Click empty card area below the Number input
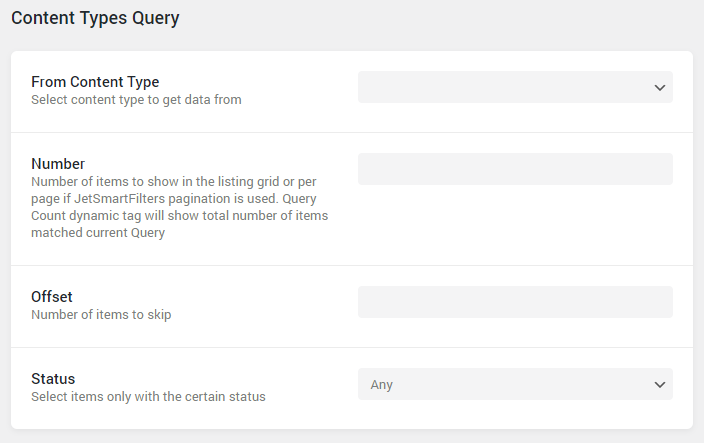The image size is (704, 443). pos(515,224)
